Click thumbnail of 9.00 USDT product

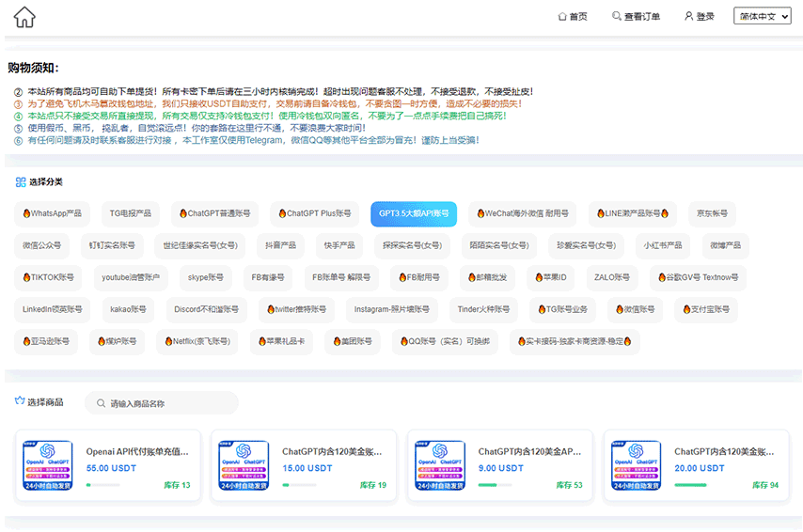440,465
